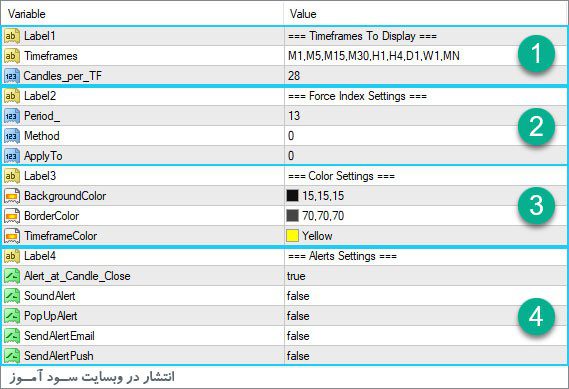The image size is (569, 389).
Task: Select the SendAlertPush variable name
Action: (x=59, y=356)
